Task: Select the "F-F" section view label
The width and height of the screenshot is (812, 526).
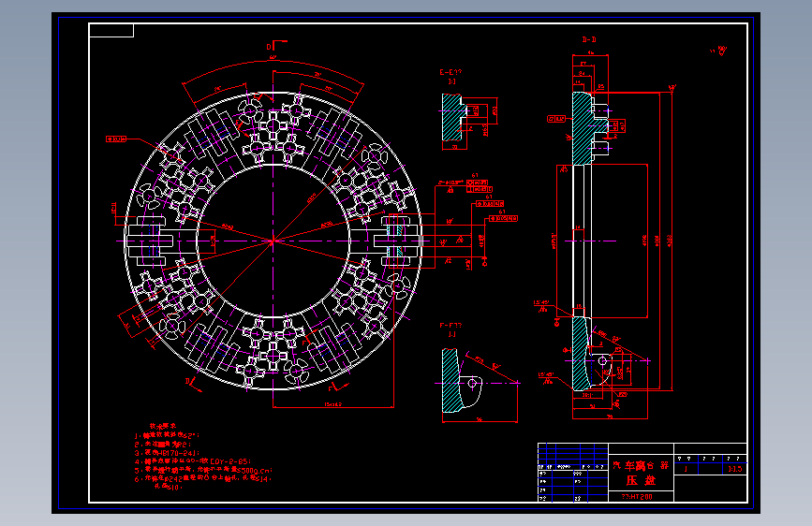Action: tap(450, 326)
